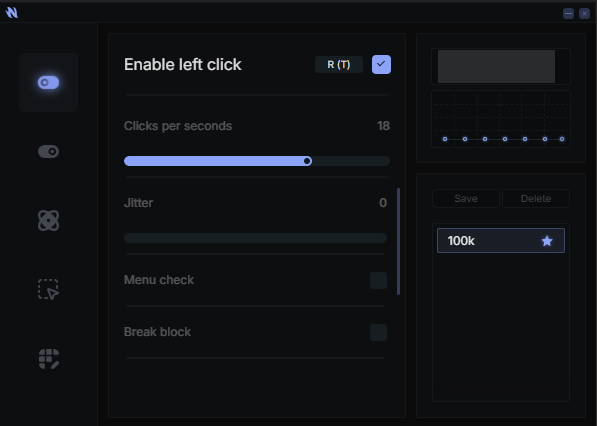Disable the Enable left click checkbox
Viewport: 597px width, 426px height.
[x=381, y=65]
